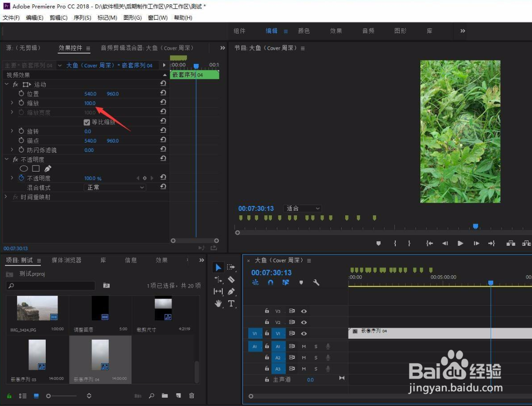The width and height of the screenshot is (532, 406).
Task: Toggle opacity animation stopwatch
Action: click(21, 178)
